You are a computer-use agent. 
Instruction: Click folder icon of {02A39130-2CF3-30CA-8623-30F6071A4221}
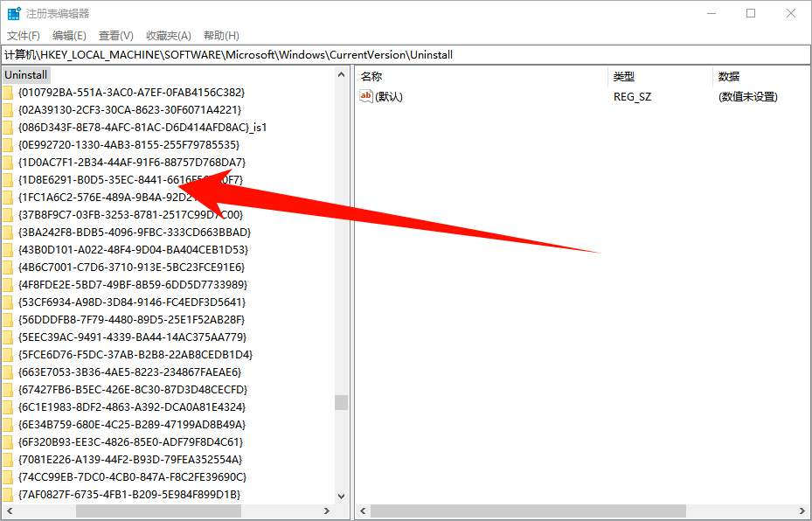(8, 110)
